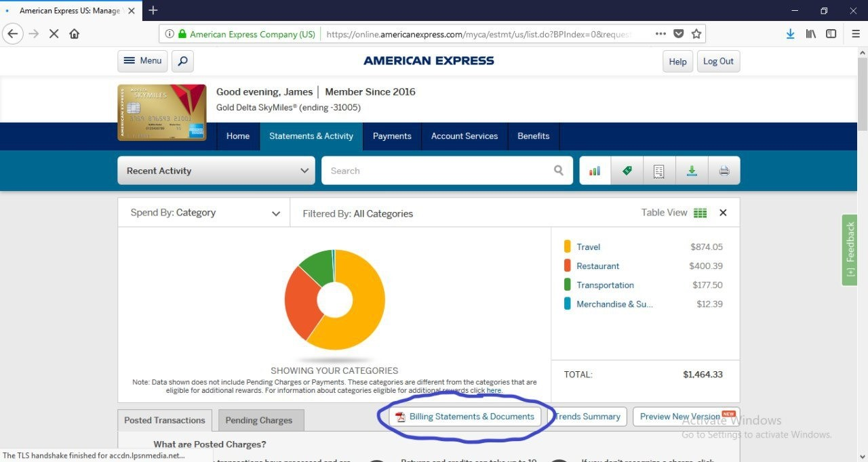This screenshot has width=868, height=462.
Task: Click the American Express US browser tab
Action: (x=71, y=10)
